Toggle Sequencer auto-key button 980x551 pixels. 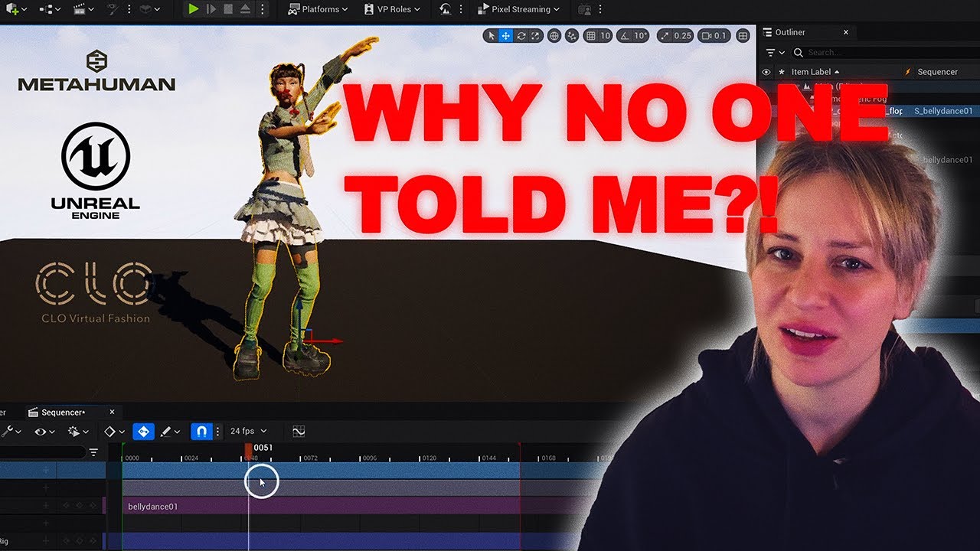point(143,432)
